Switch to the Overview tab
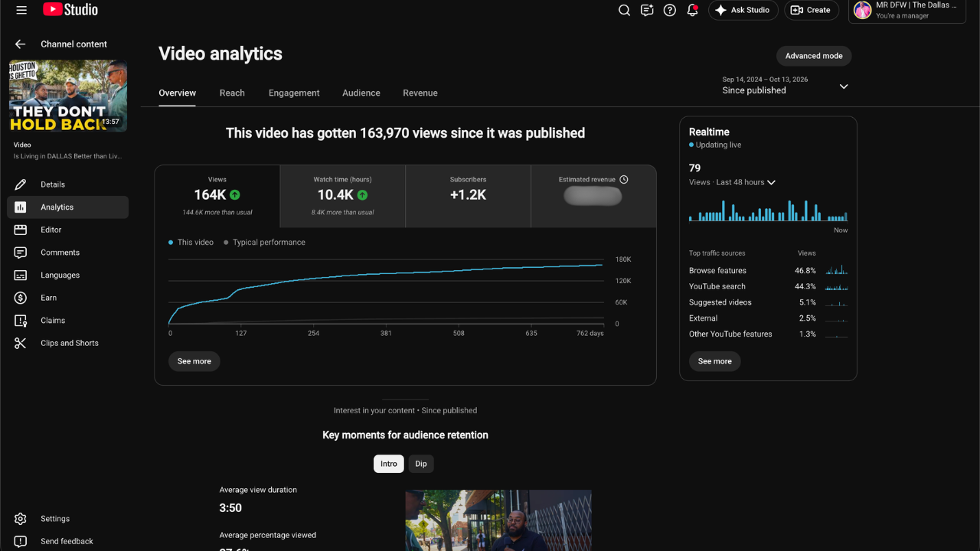The width and height of the screenshot is (980, 551). pyautogui.click(x=178, y=93)
